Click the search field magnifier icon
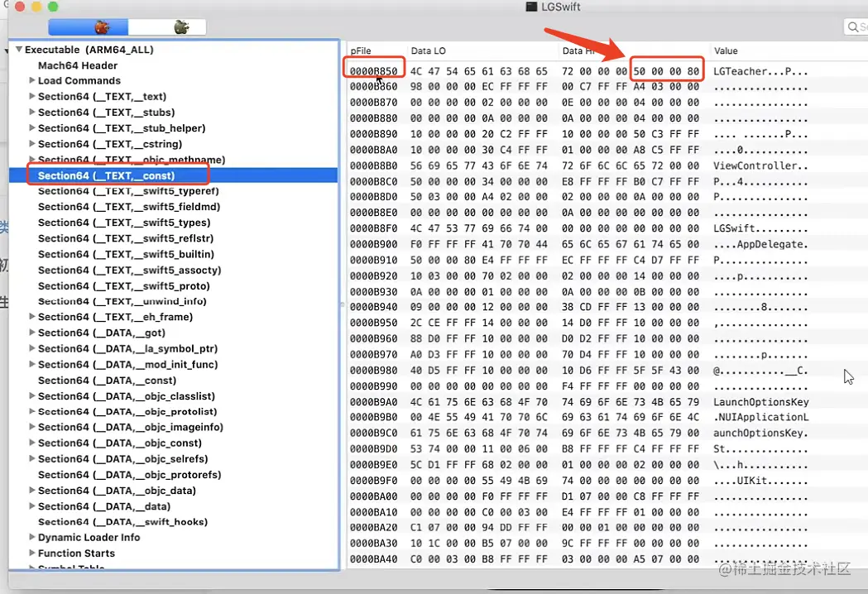This screenshot has width=868, height=594. pos(853,26)
